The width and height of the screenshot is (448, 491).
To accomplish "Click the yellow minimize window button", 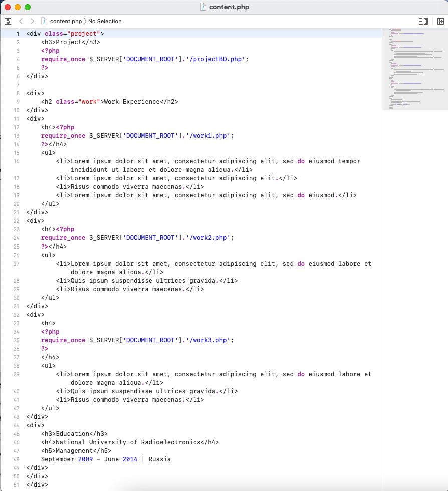I will pyautogui.click(x=18, y=7).
